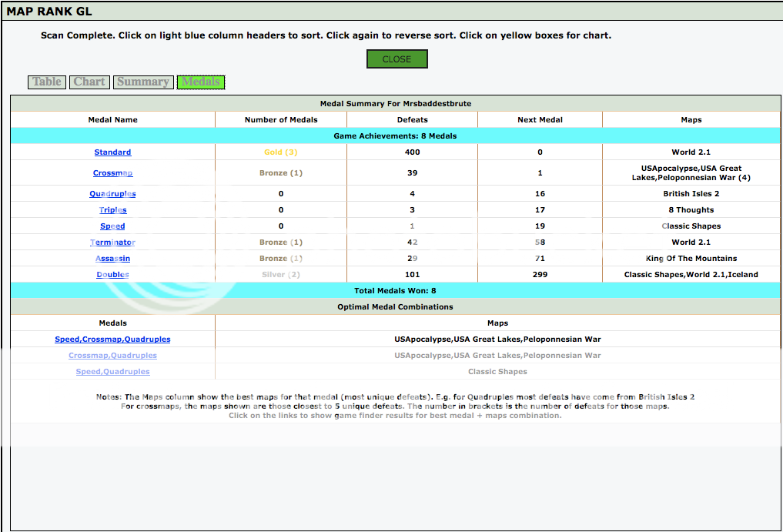Image resolution: width=783 pixels, height=532 pixels.
Task: Open the Chart tab
Action: [89, 82]
